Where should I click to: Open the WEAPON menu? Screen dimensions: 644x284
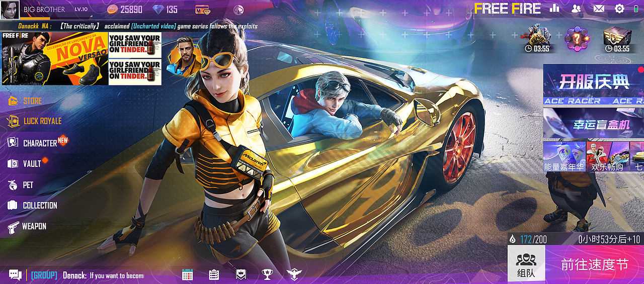[x=27, y=227]
